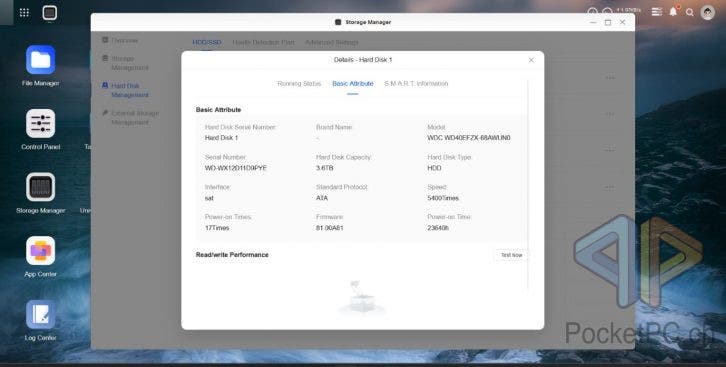
Task: Click the firmware value 81.00A81
Action: 330,228
